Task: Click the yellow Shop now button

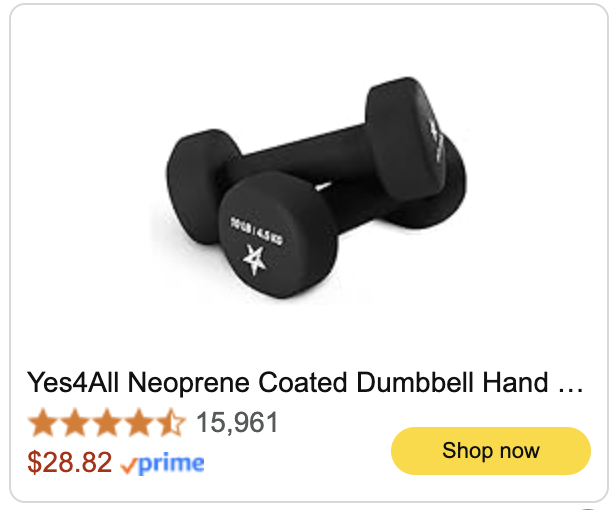Action: point(491,451)
